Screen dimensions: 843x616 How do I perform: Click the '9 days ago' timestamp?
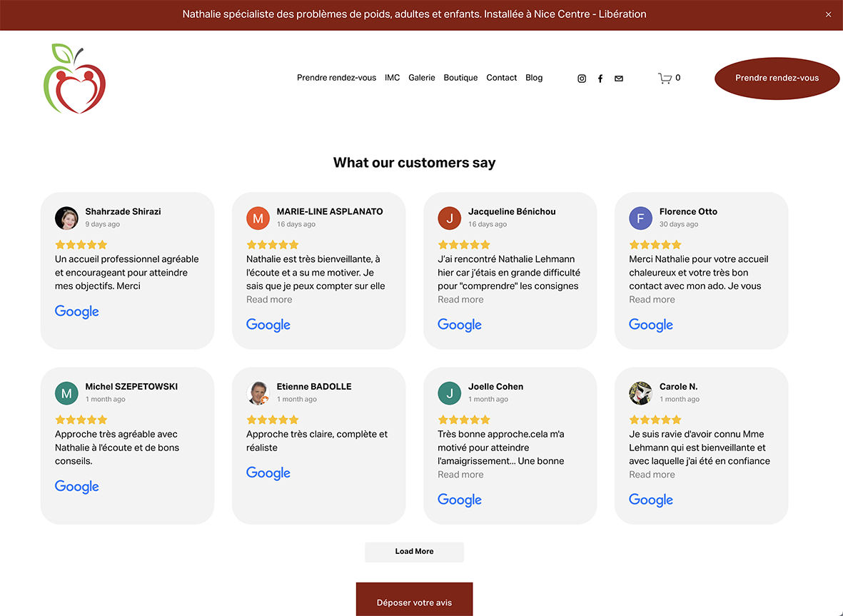(x=103, y=224)
